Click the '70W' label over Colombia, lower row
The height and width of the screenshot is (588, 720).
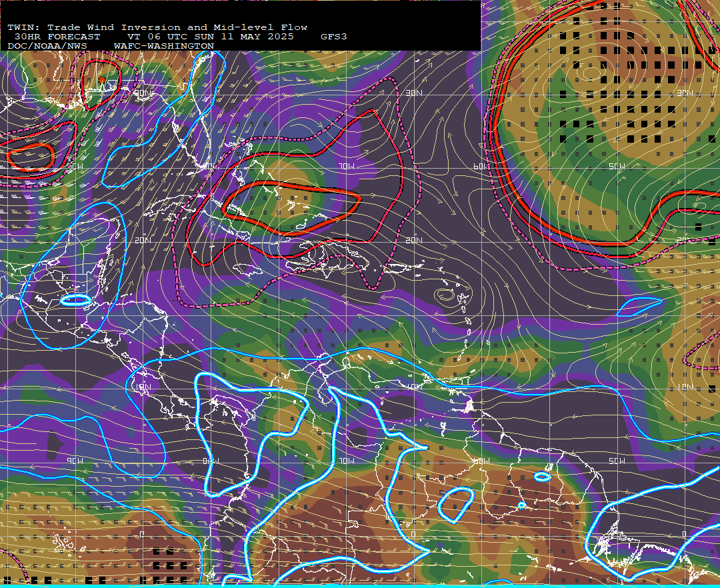point(346,461)
